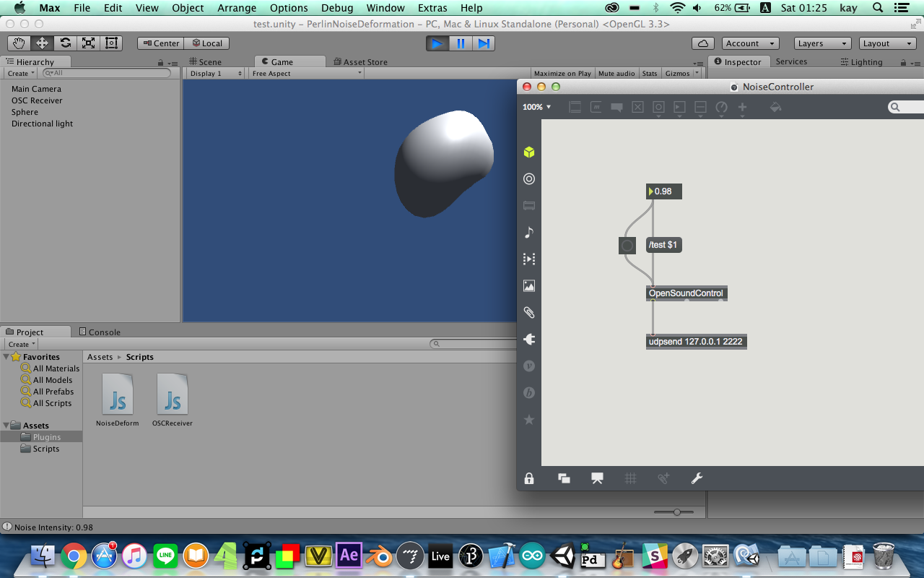Open the Max object palette cube icon
Image resolution: width=924 pixels, height=578 pixels.
pos(529,152)
